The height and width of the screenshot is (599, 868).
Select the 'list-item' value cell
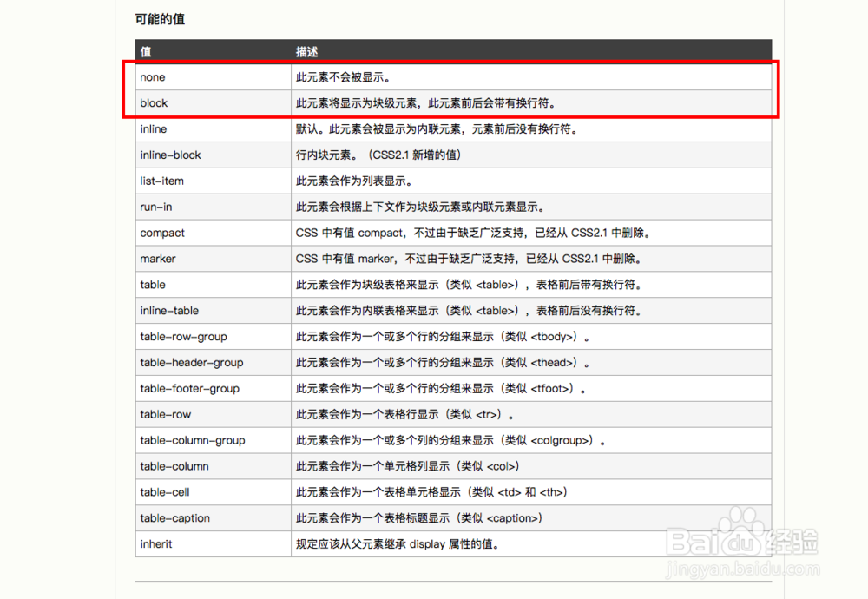(214, 181)
